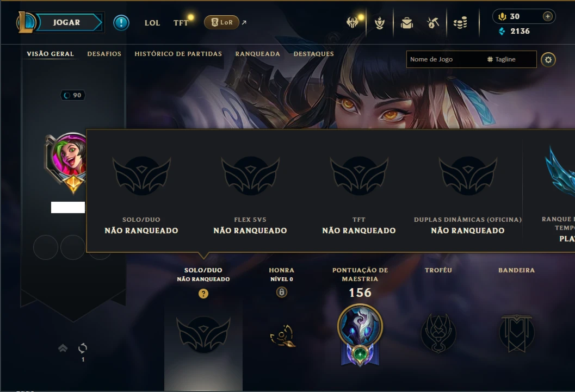The height and width of the screenshot is (392, 575).
Task: Select the Flex 5v5 rank emblem
Action: coord(250,176)
